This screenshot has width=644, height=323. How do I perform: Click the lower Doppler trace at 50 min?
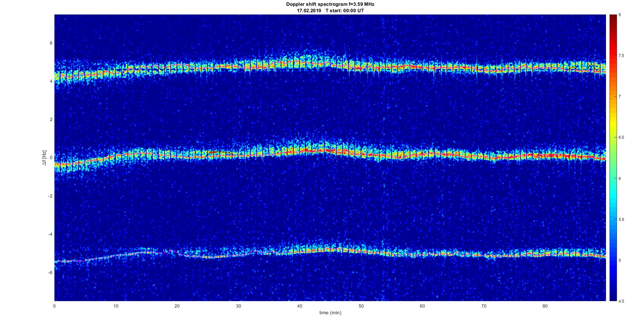(x=361, y=251)
